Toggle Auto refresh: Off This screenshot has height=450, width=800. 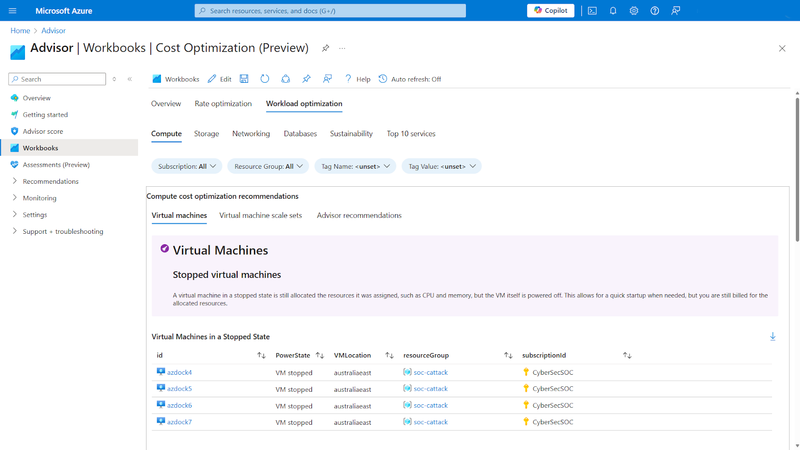pyautogui.click(x=410, y=79)
